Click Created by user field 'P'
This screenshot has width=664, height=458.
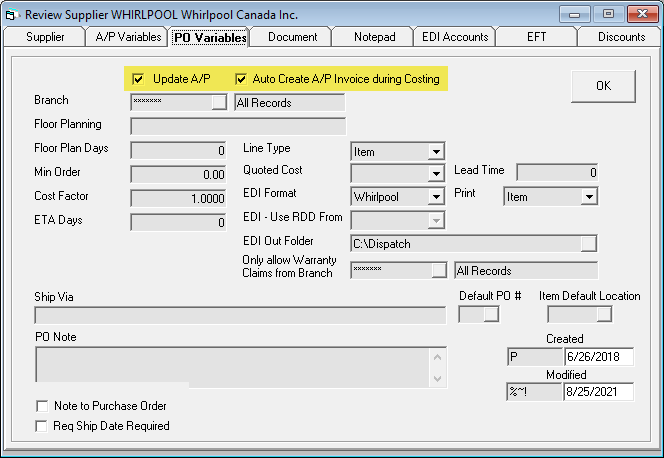[x=535, y=357]
